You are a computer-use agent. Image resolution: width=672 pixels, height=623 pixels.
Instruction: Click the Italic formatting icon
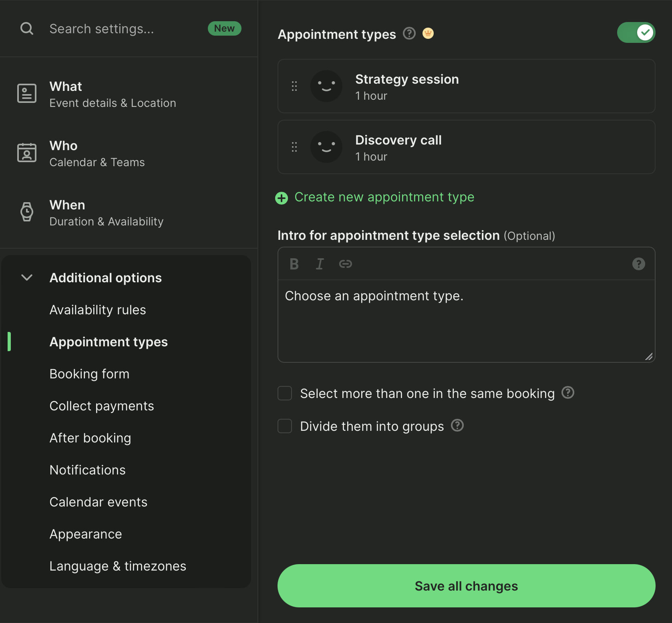tap(320, 264)
